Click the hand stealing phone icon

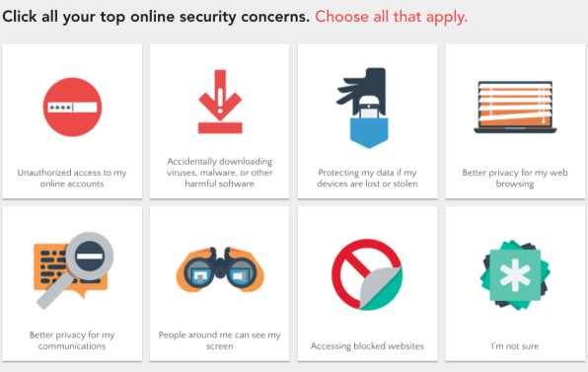tap(364, 108)
